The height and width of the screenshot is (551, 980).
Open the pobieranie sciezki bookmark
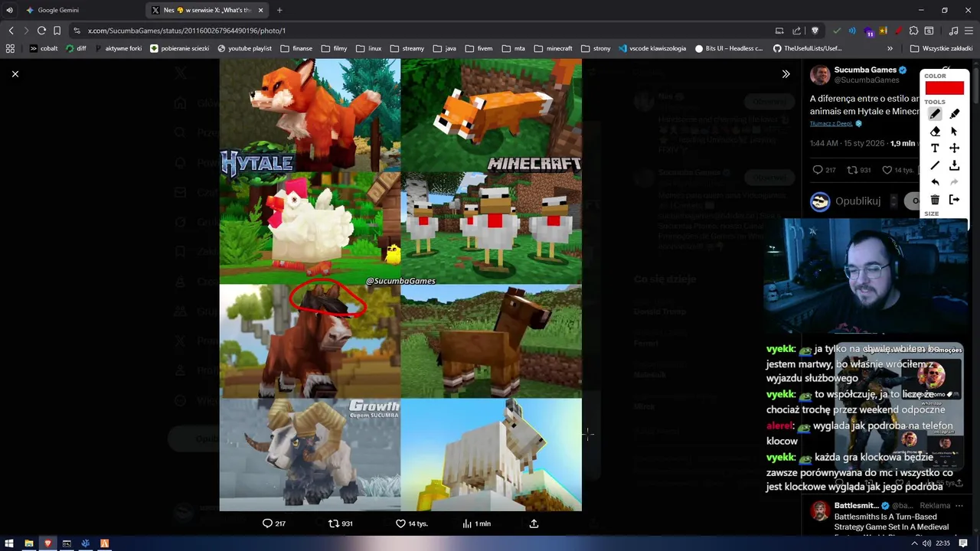[x=179, y=48]
